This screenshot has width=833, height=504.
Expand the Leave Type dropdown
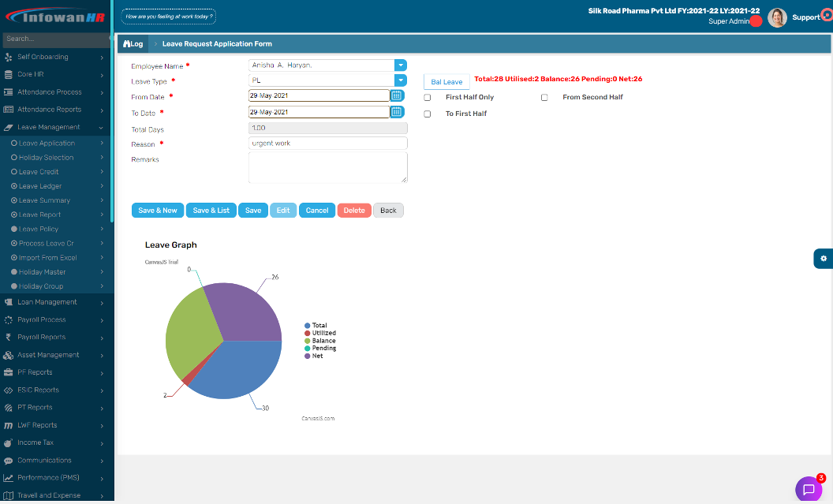pyautogui.click(x=401, y=80)
